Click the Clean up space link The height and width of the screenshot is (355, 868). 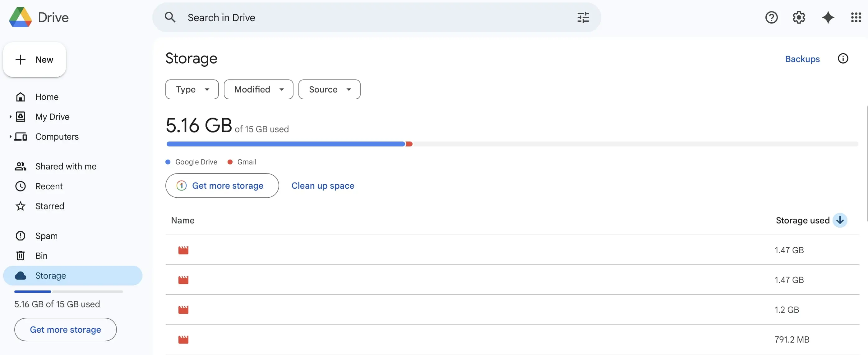point(322,185)
